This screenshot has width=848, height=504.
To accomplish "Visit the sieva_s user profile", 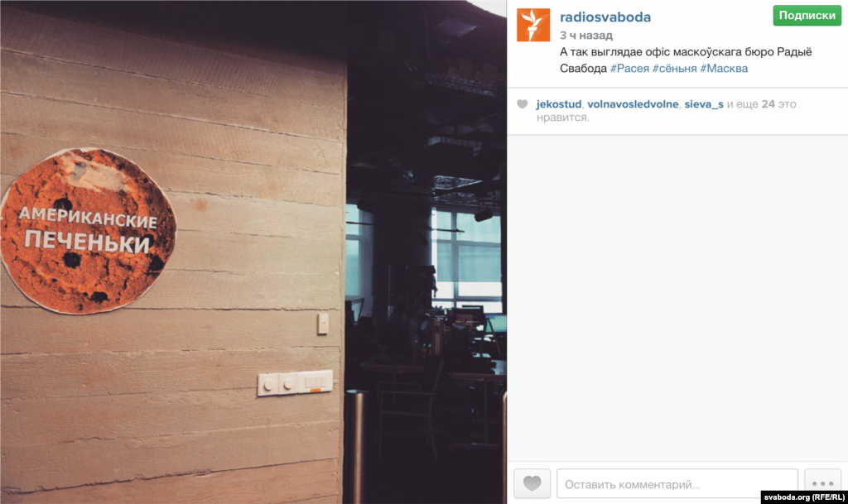I will pos(704,104).
